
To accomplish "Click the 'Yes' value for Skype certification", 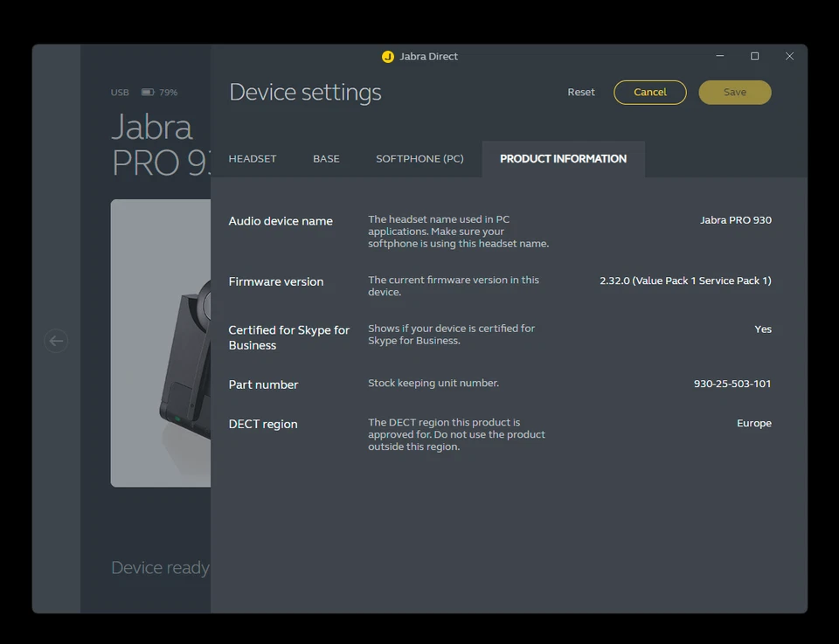I will click(x=762, y=329).
